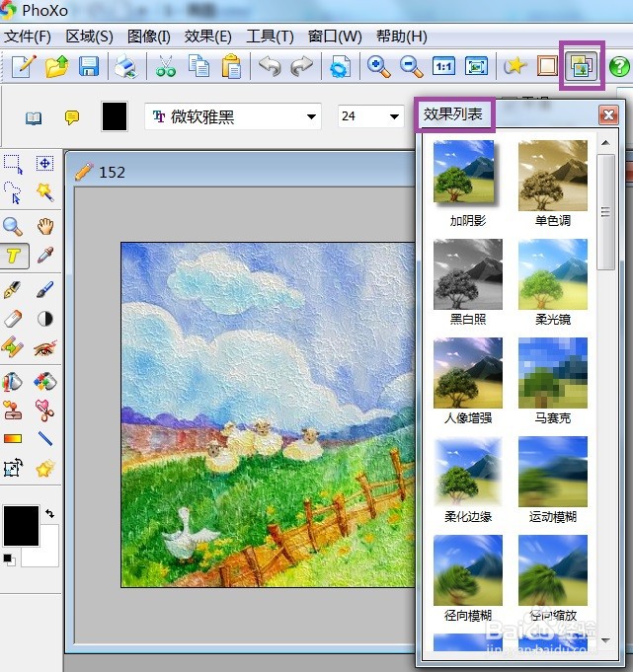The width and height of the screenshot is (633, 672).
Task: Click the Zoom out magnifier
Action: pyautogui.click(x=411, y=66)
